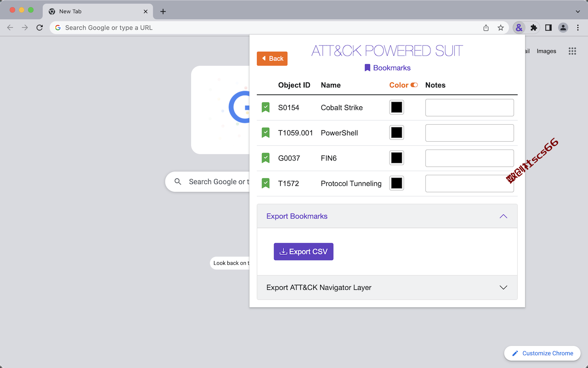Click the share page icon in address bar

click(x=486, y=28)
